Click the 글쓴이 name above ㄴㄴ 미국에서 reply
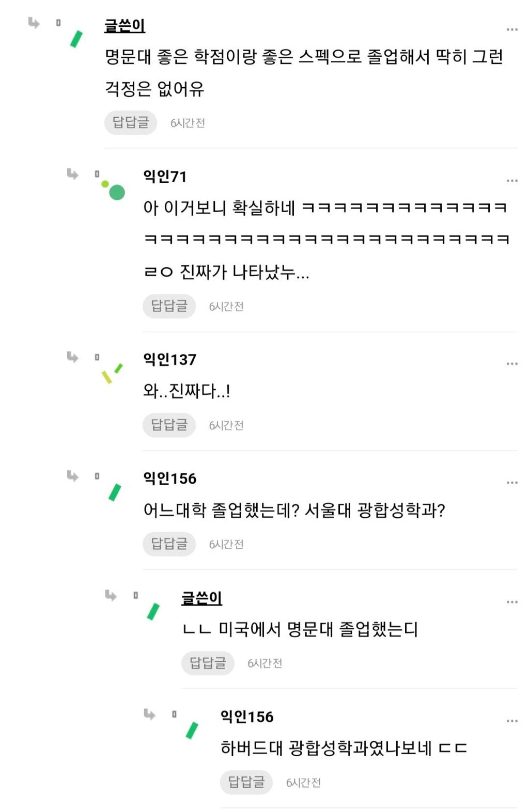The width and height of the screenshot is (529, 812). coord(201,598)
